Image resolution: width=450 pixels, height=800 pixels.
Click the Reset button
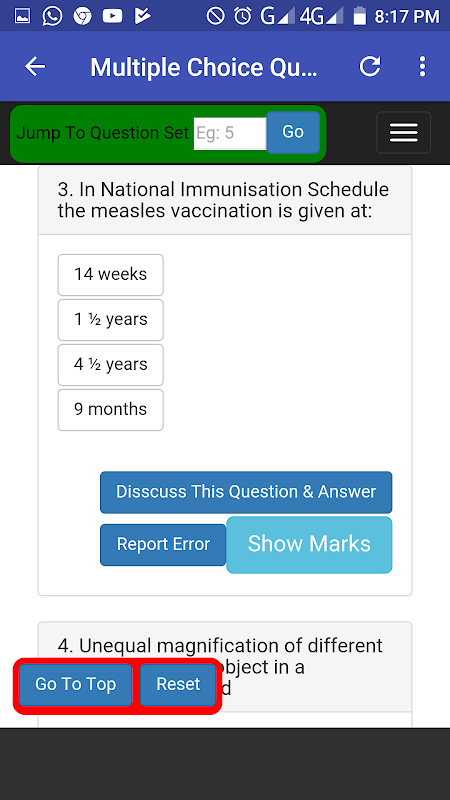coord(178,685)
